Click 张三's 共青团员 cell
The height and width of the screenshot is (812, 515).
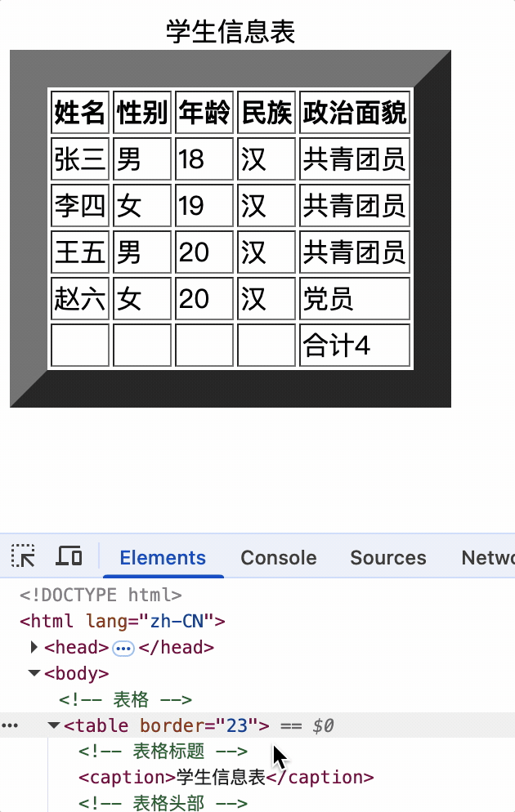[355, 159]
